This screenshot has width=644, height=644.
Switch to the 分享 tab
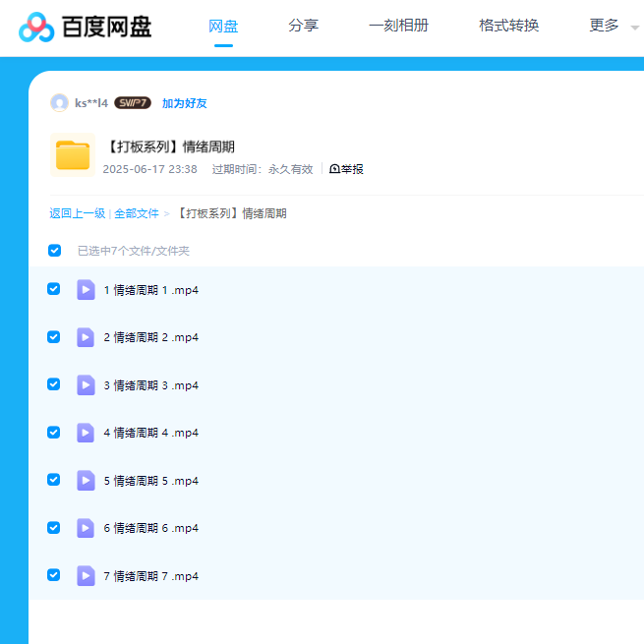[x=303, y=27]
